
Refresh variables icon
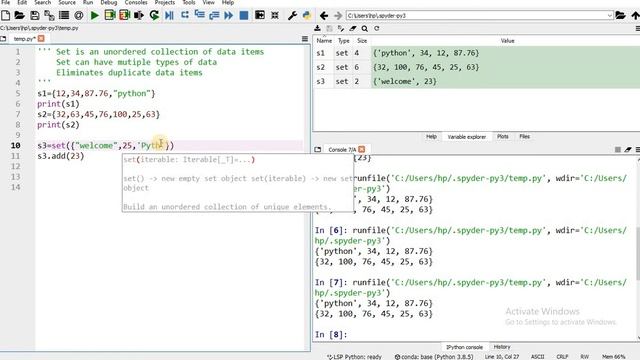[376, 28]
